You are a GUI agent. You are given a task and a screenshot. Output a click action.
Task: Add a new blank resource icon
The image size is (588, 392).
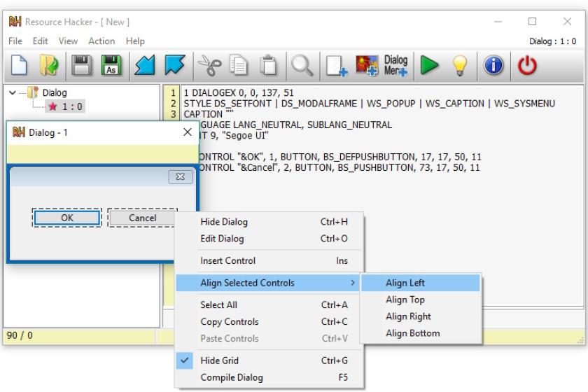click(337, 66)
